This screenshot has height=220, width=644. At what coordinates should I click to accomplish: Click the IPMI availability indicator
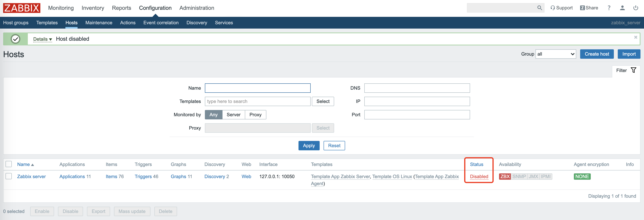[546, 177]
